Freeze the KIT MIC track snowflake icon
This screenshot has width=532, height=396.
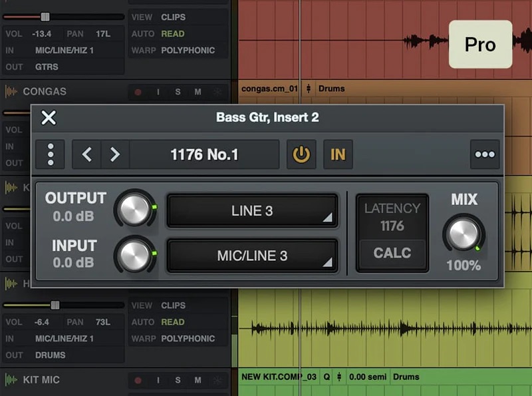[217, 381]
